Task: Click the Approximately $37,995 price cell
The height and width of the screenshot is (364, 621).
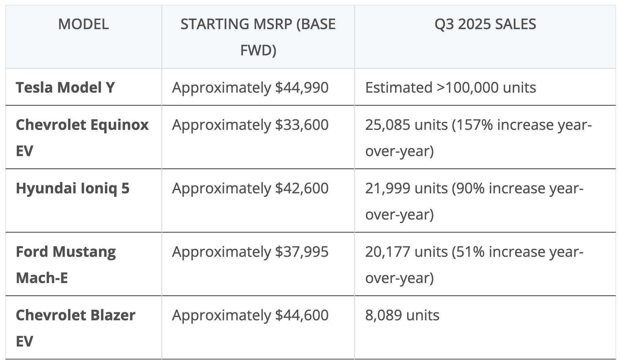Action: [x=250, y=252]
